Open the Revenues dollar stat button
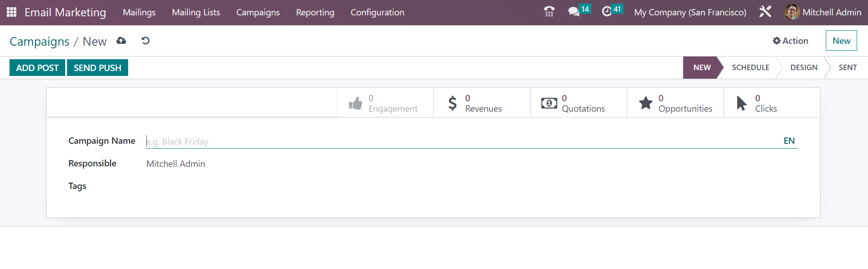868x269 pixels. (482, 103)
